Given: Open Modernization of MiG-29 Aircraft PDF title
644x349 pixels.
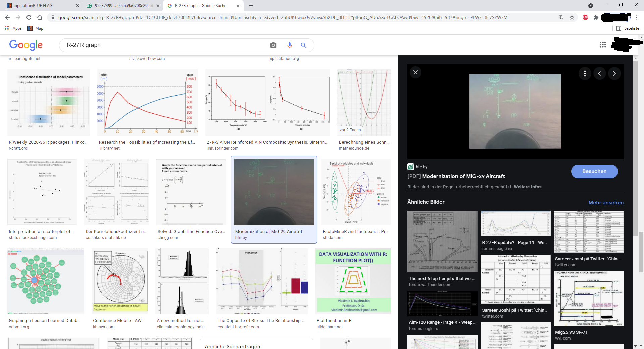Looking at the screenshot, I should (456, 176).
